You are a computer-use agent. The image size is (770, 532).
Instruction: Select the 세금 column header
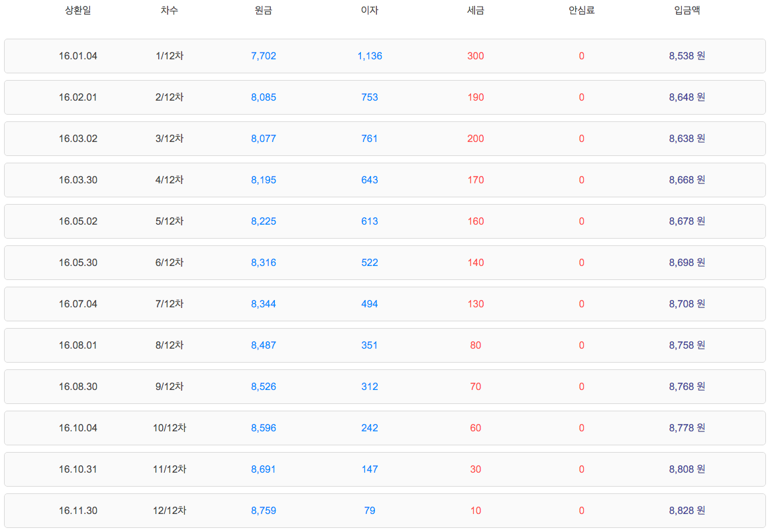tap(475, 11)
